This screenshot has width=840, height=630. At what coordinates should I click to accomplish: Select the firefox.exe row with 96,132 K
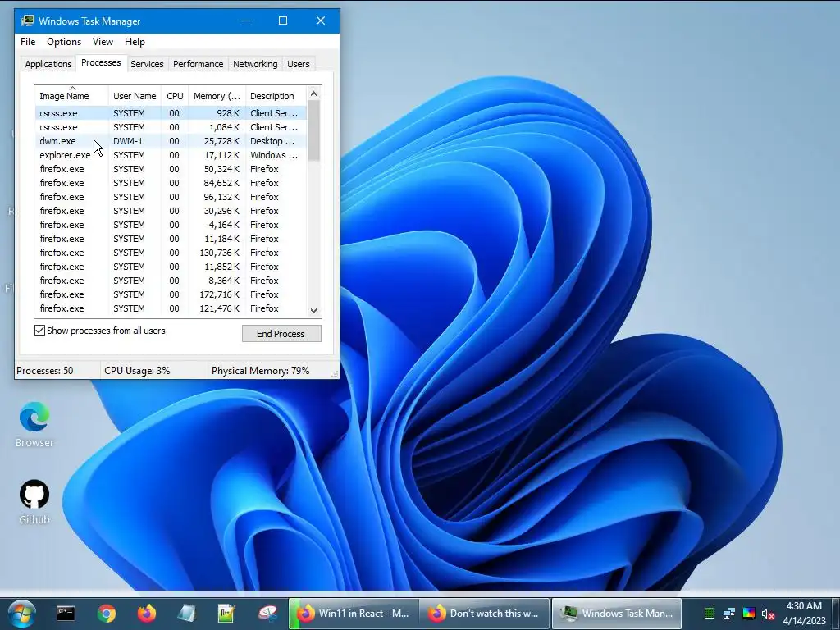pyautogui.click(x=171, y=197)
